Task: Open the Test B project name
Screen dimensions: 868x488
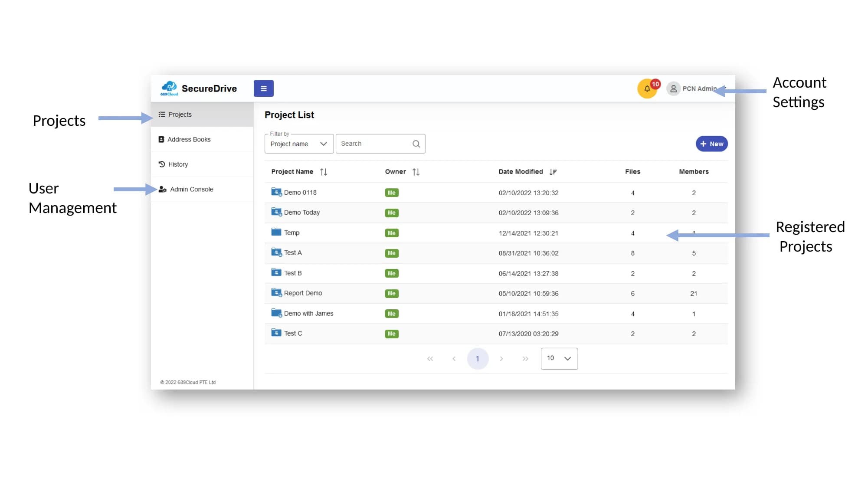Action: coord(293,273)
